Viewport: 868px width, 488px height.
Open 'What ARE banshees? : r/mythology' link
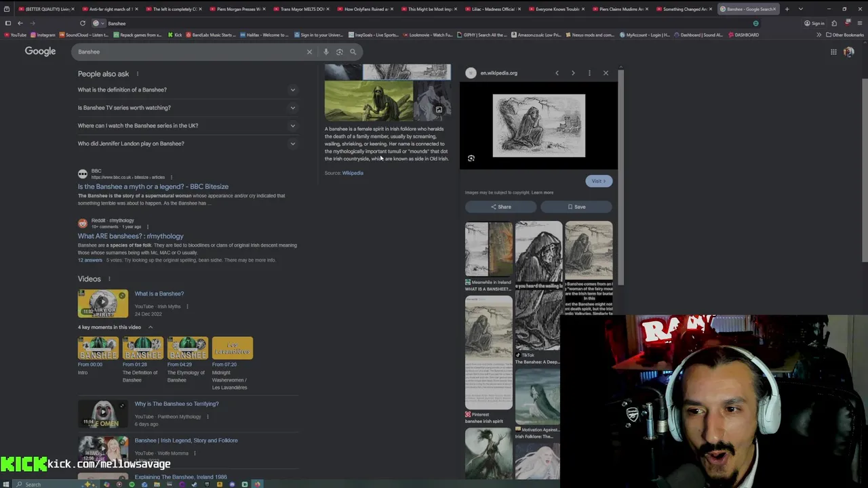(x=130, y=236)
